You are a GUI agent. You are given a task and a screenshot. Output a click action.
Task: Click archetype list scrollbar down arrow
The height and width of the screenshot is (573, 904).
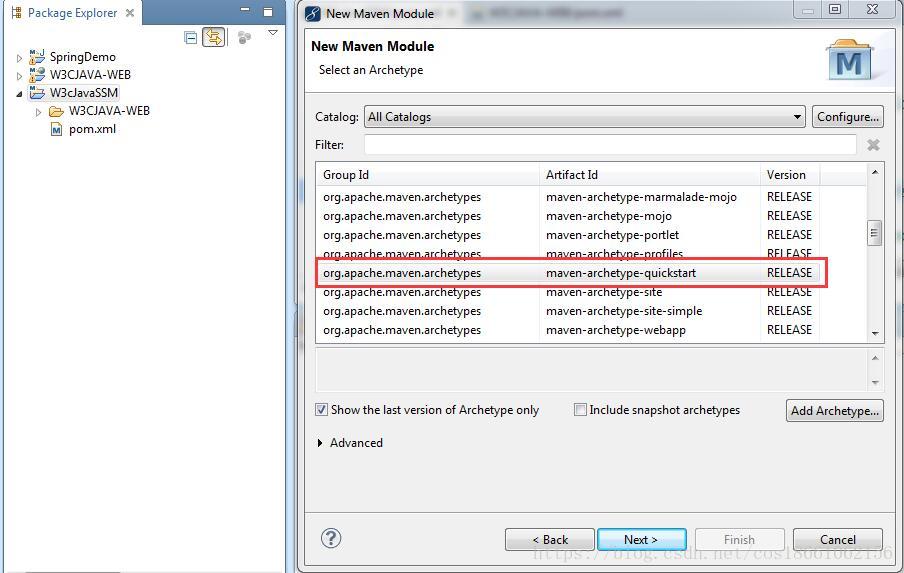click(x=875, y=333)
